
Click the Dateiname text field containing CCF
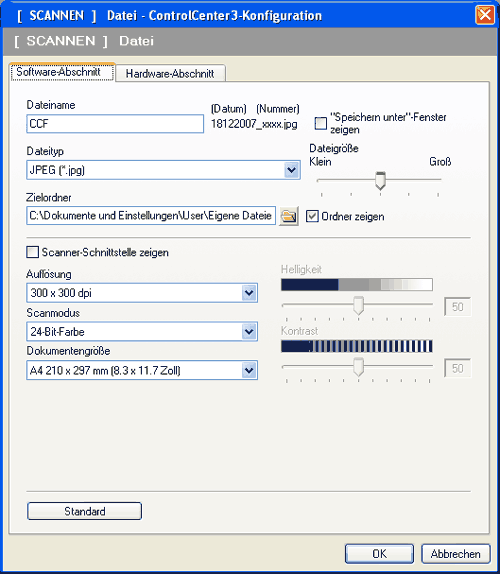click(x=115, y=124)
